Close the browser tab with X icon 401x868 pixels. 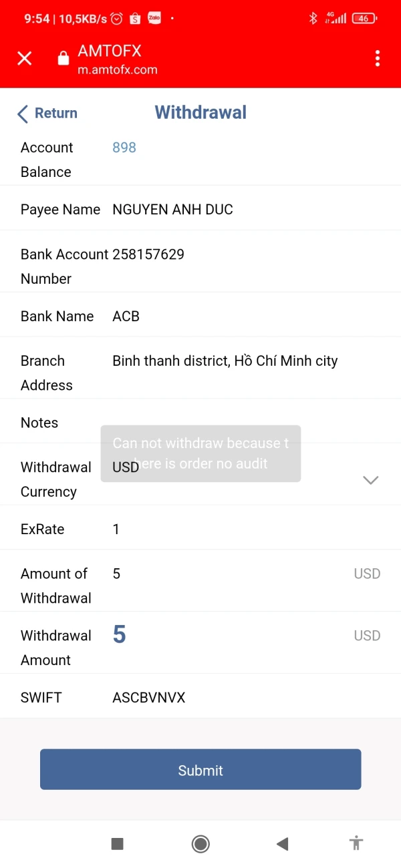(x=25, y=59)
